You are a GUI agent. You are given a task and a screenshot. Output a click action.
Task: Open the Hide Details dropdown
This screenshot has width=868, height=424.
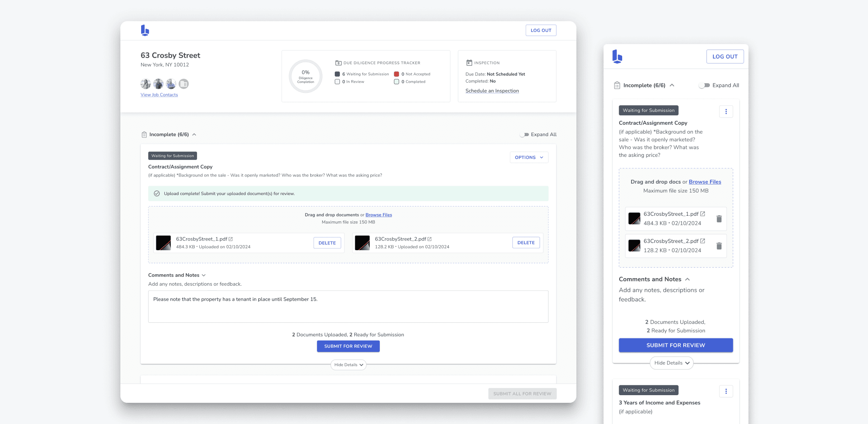tap(348, 365)
